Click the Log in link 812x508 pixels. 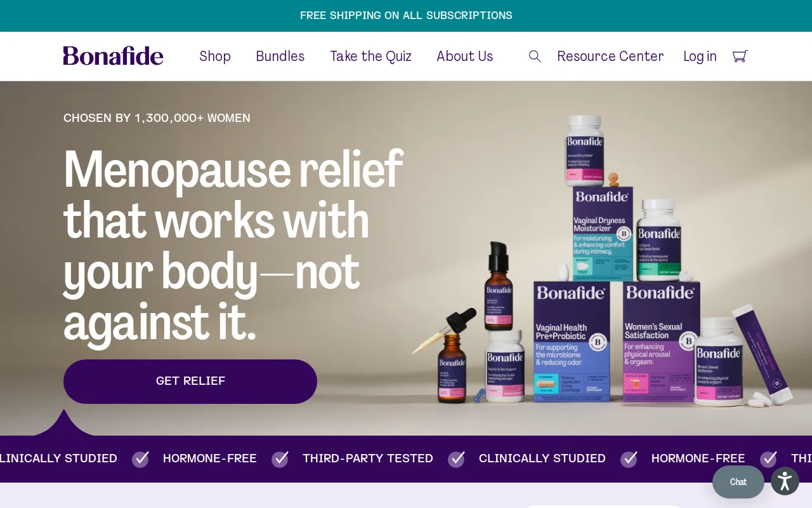[700, 57]
